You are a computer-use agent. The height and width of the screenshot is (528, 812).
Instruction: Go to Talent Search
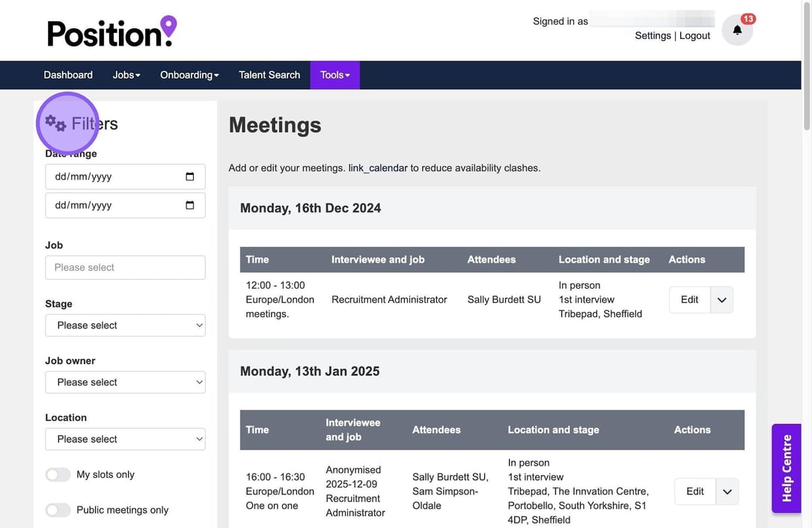tap(269, 75)
